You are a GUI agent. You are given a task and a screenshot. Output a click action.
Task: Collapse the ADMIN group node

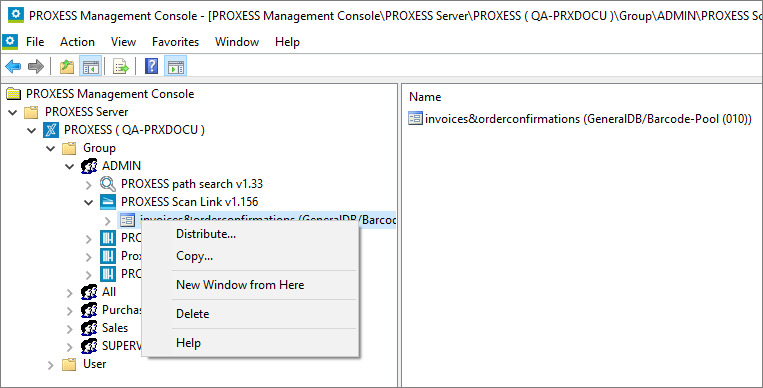[x=70, y=166]
